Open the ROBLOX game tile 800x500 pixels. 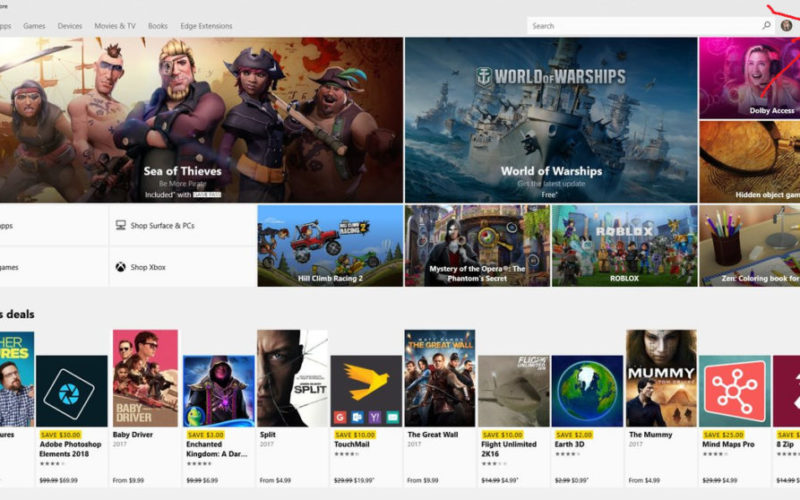[x=623, y=245]
